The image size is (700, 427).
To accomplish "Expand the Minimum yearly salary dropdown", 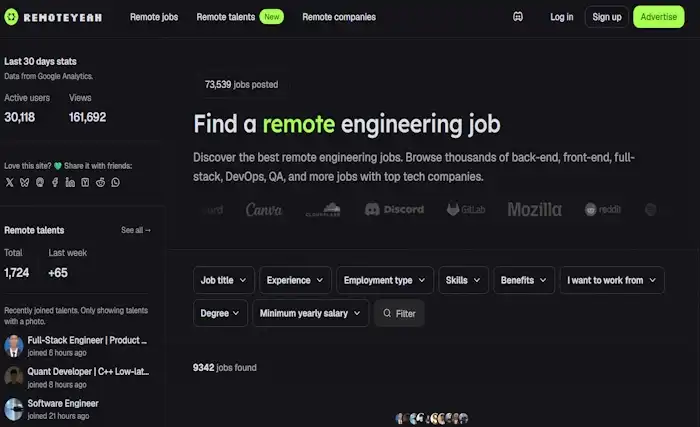I will coord(311,313).
